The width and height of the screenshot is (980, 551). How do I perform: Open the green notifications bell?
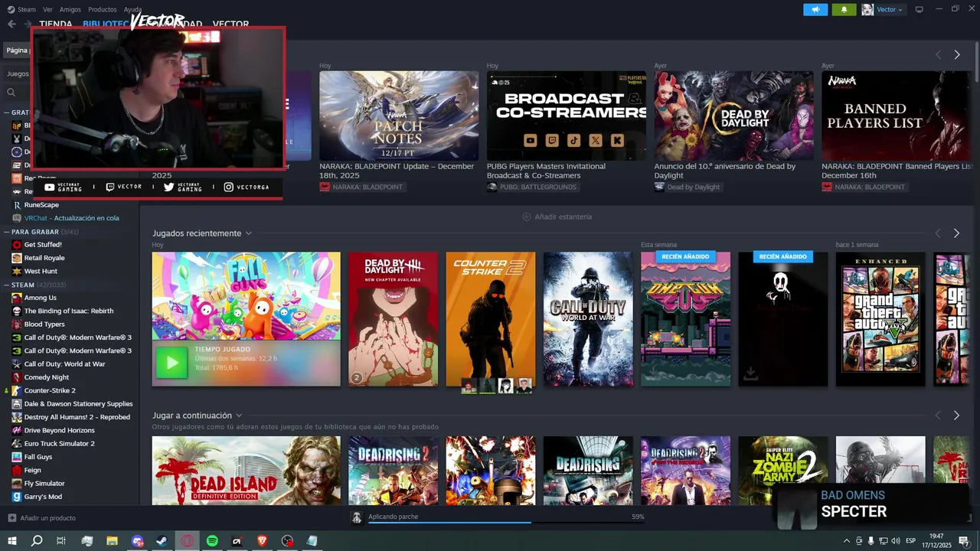coord(844,9)
